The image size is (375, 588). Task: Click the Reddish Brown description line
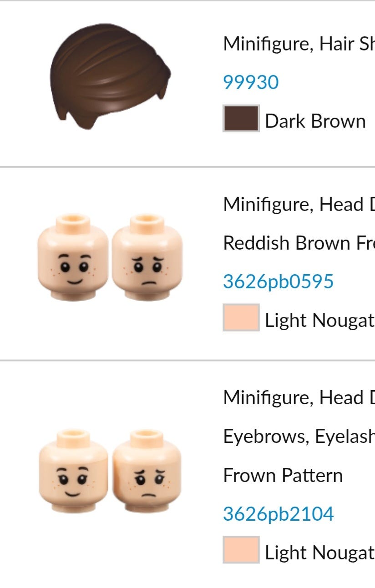(299, 243)
